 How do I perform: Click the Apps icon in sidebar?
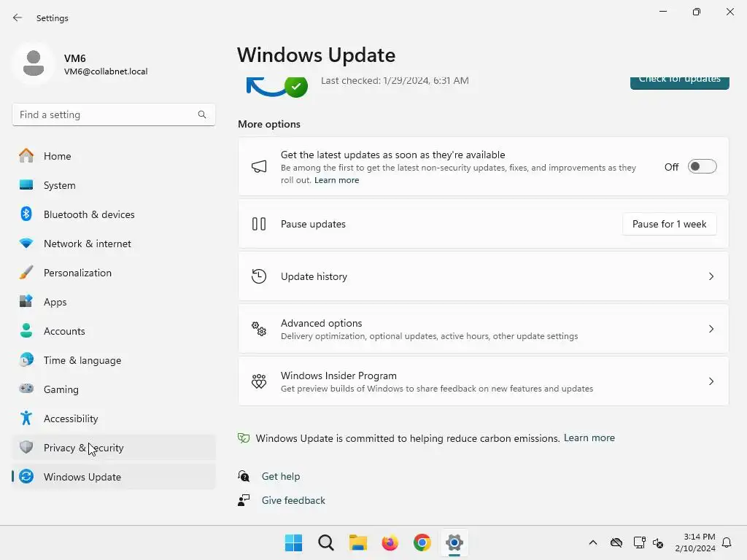[x=26, y=301]
